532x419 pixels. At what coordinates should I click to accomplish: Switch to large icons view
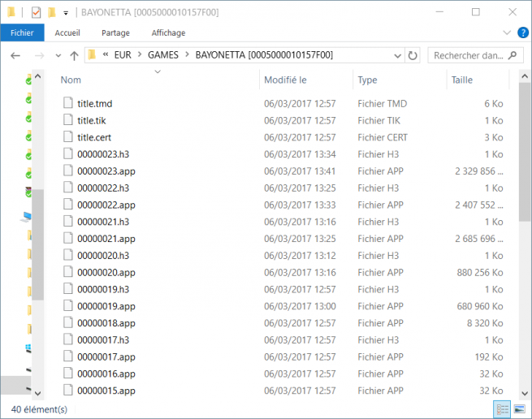point(520,409)
